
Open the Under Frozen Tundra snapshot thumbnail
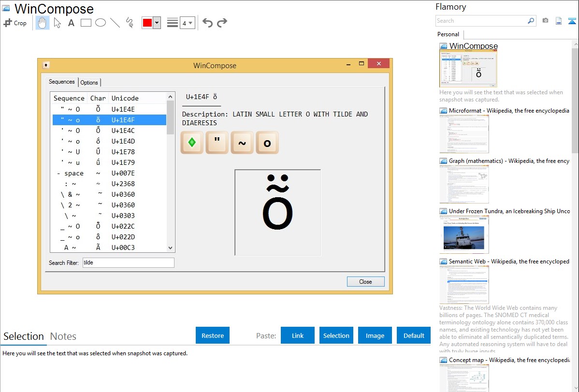[464, 234]
